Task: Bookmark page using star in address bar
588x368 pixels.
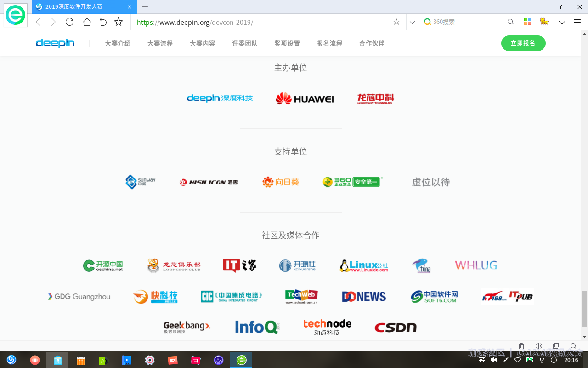Action: coord(396,22)
